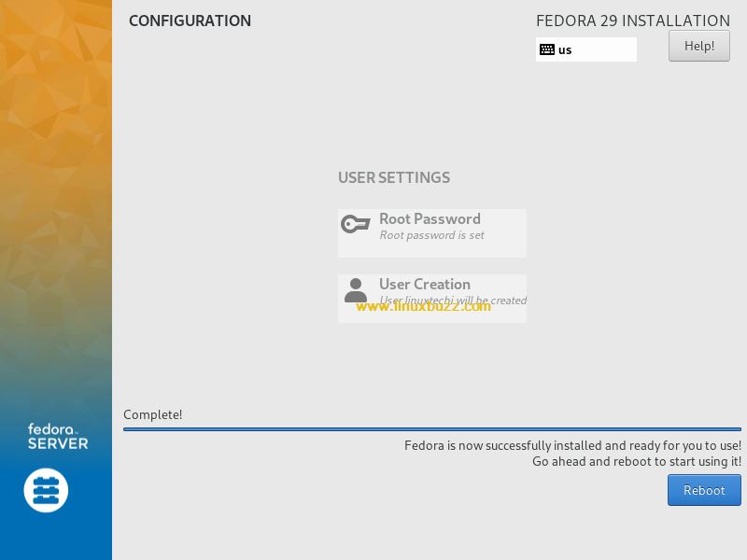This screenshot has width=747, height=560.
Task: Click the 'FEDORA 29 INSTALLATION' title
Action: tap(633, 21)
